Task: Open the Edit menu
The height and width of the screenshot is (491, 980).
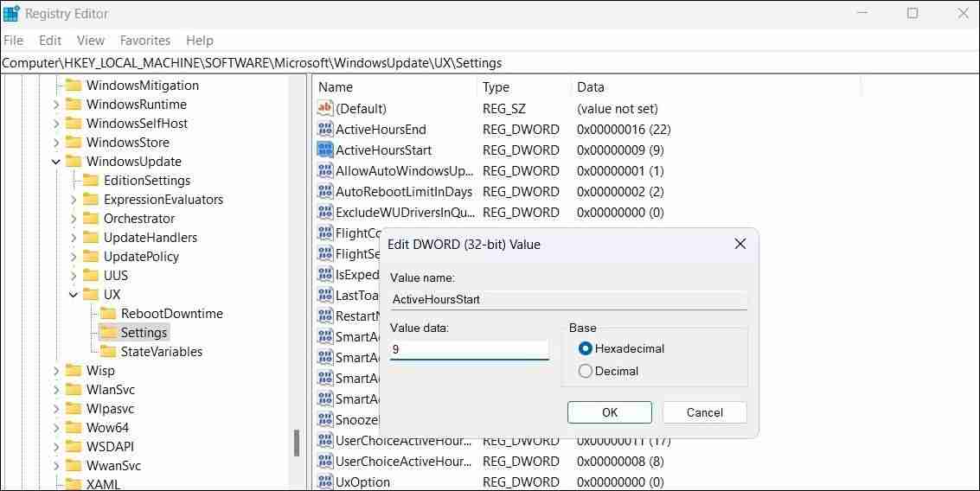Action: click(x=50, y=40)
